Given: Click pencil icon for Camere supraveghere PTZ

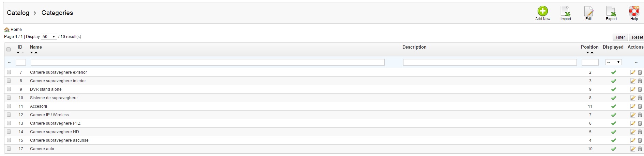Looking at the screenshot, I should pos(633,123).
